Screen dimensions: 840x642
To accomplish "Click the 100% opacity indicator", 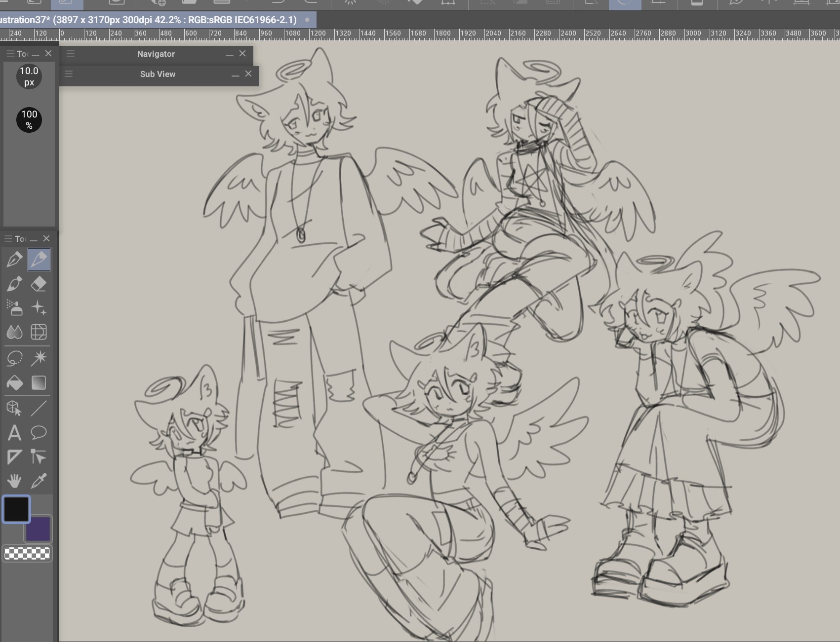I will pyautogui.click(x=29, y=120).
